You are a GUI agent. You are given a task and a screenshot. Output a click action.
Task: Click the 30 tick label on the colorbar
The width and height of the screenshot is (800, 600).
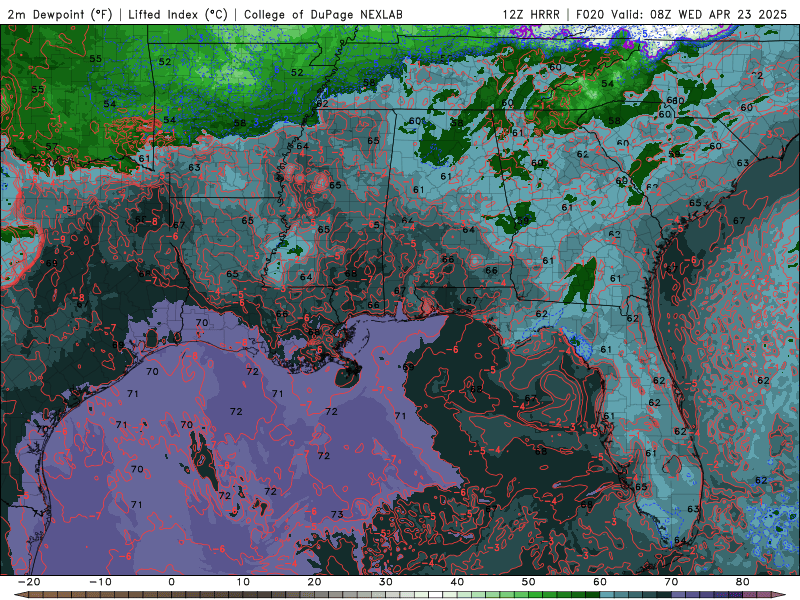tap(386, 582)
